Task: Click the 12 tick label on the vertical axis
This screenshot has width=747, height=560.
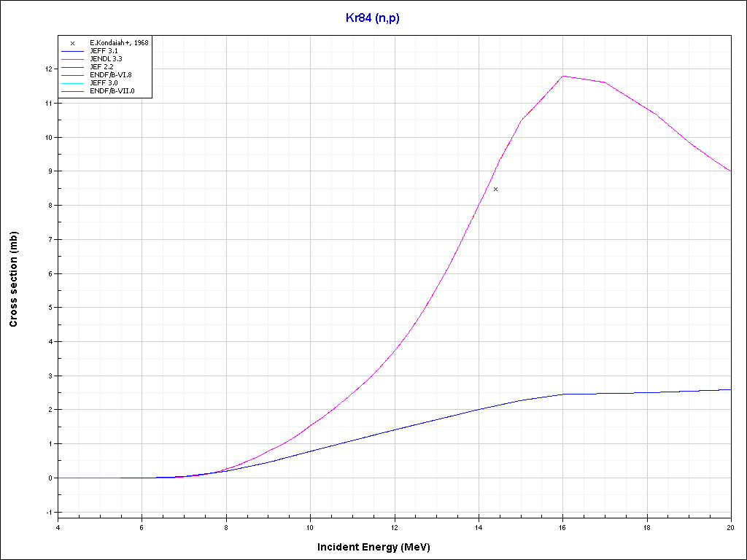Action: click(48, 69)
